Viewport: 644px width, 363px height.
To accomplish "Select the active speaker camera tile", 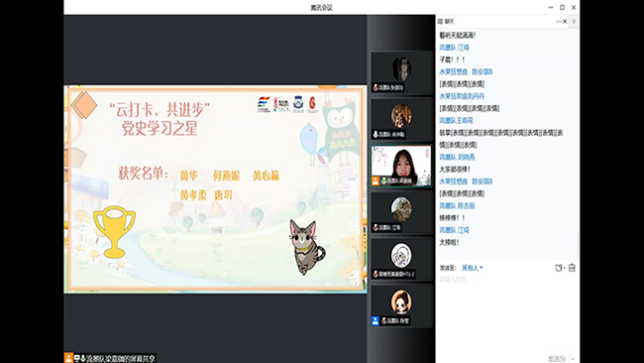I will (x=401, y=166).
